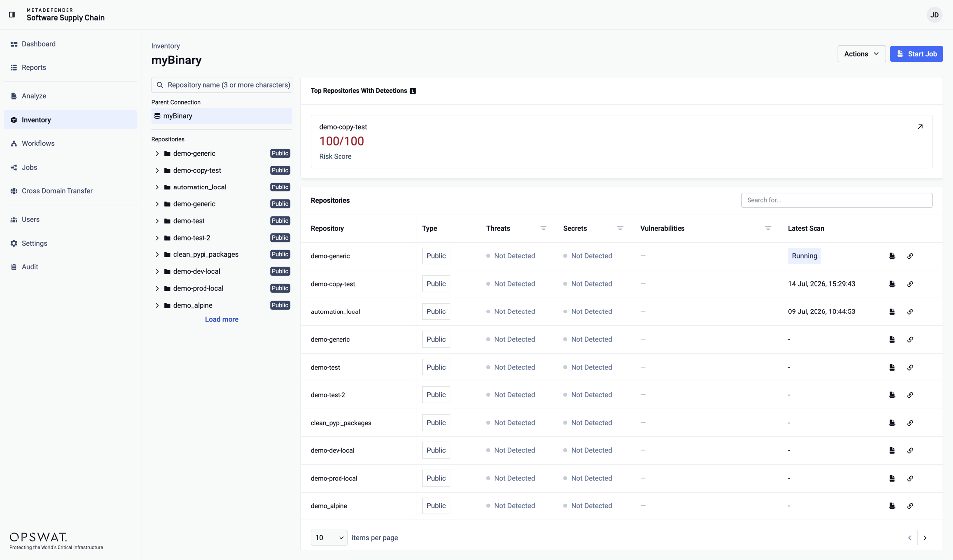
Task: Open the JD user avatar menu
Action: click(x=934, y=15)
